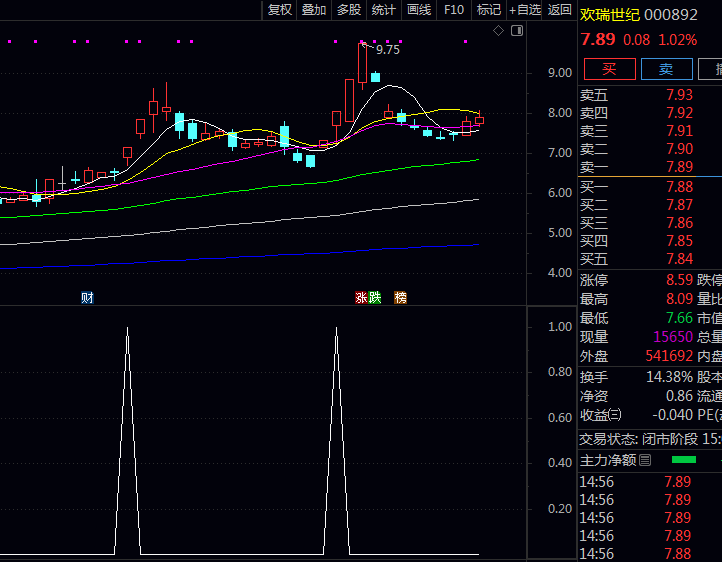The width and height of the screenshot is (722, 562).
Task: Select the 多股 multi-stock view
Action: tap(349, 10)
